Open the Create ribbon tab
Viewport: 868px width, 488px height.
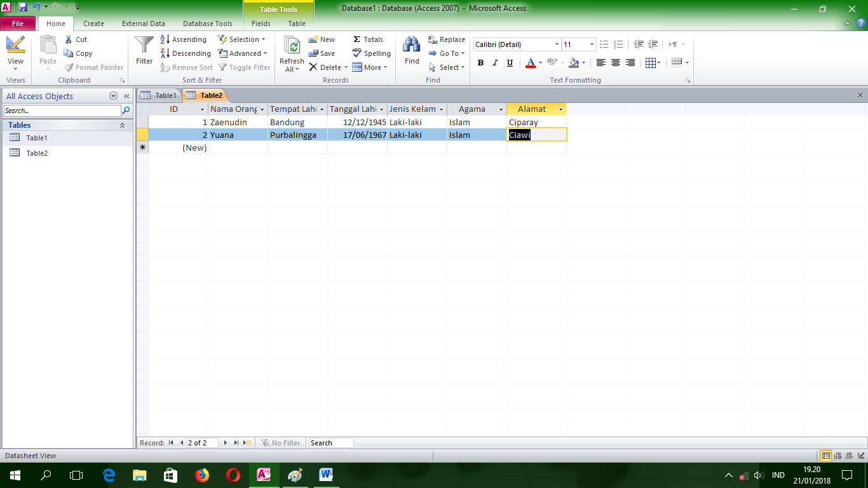(x=93, y=23)
